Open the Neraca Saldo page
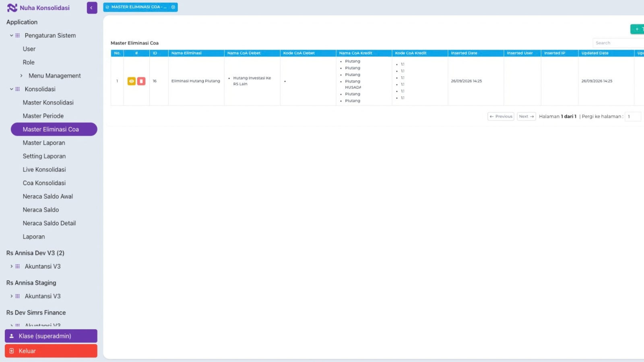 (41, 210)
